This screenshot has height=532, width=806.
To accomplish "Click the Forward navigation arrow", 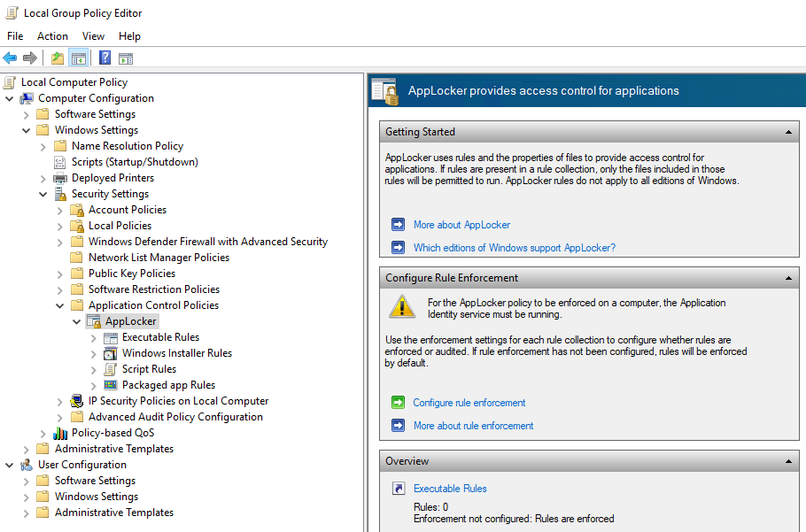I will click(x=29, y=58).
